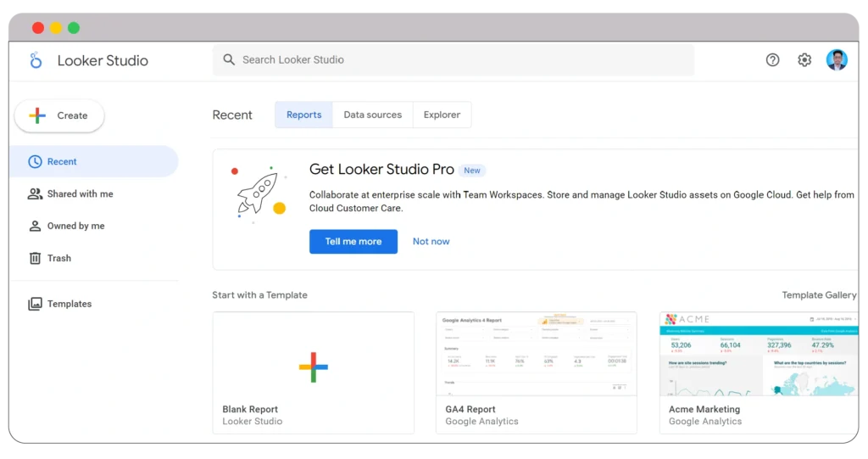Click the Acme Marketing title text
The height and width of the screenshot is (459, 868).
[704, 409]
